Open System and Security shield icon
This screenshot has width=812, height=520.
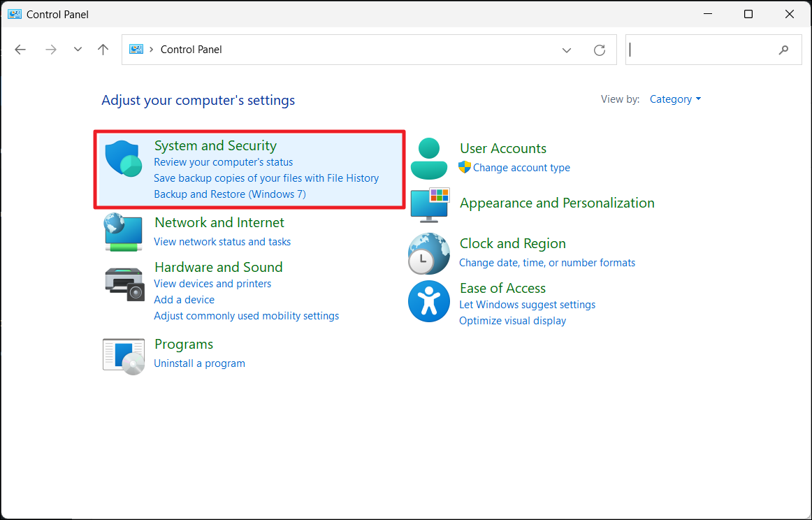click(123, 159)
